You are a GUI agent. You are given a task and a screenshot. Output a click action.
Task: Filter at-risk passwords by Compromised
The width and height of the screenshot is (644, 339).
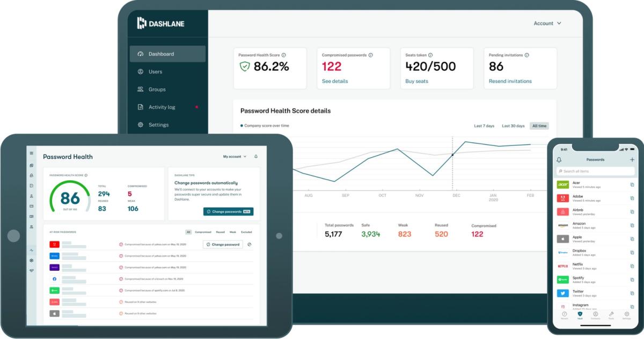coord(203,231)
